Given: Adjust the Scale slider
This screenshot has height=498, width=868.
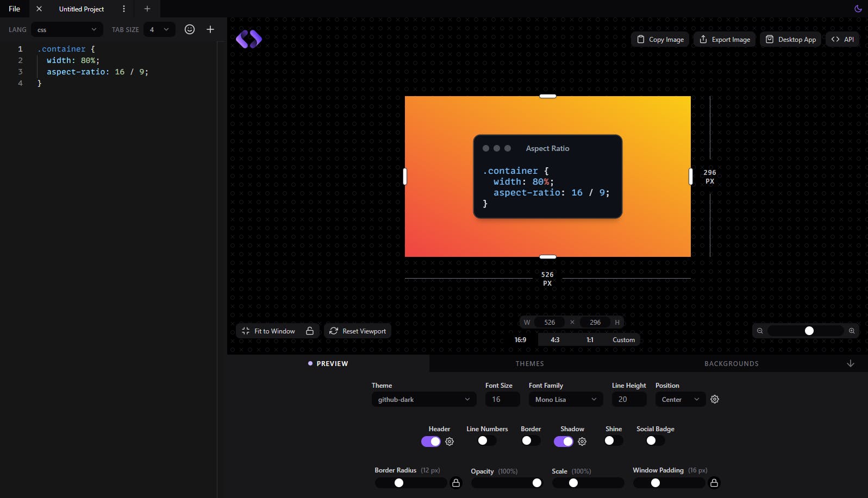Looking at the screenshot, I should pos(588,483).
